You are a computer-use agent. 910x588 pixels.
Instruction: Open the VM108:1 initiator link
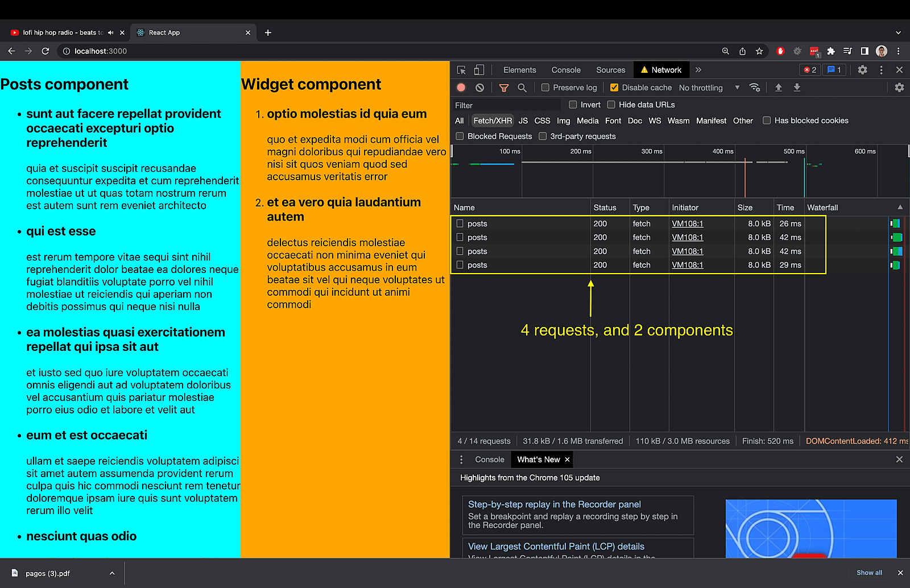[x=687, y=223]
